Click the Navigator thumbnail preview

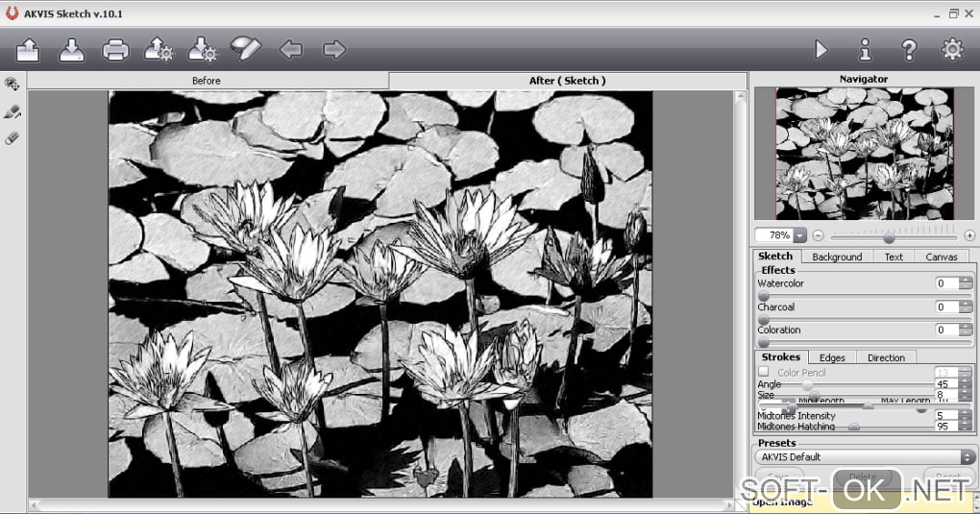865,153
